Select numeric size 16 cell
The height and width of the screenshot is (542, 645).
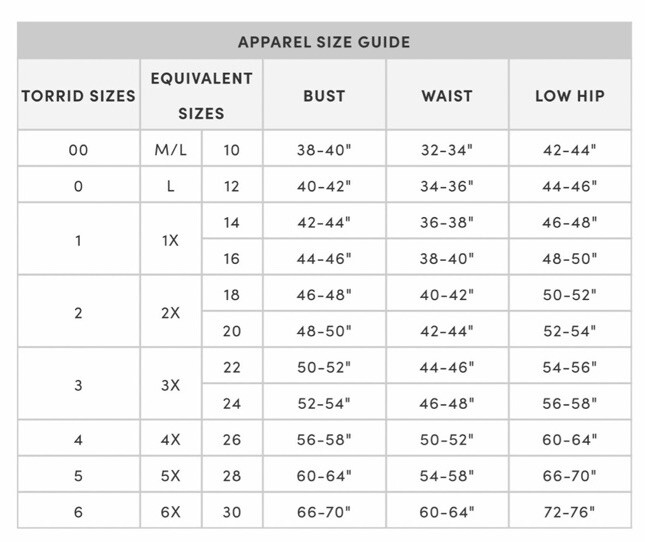coord(232,257)
